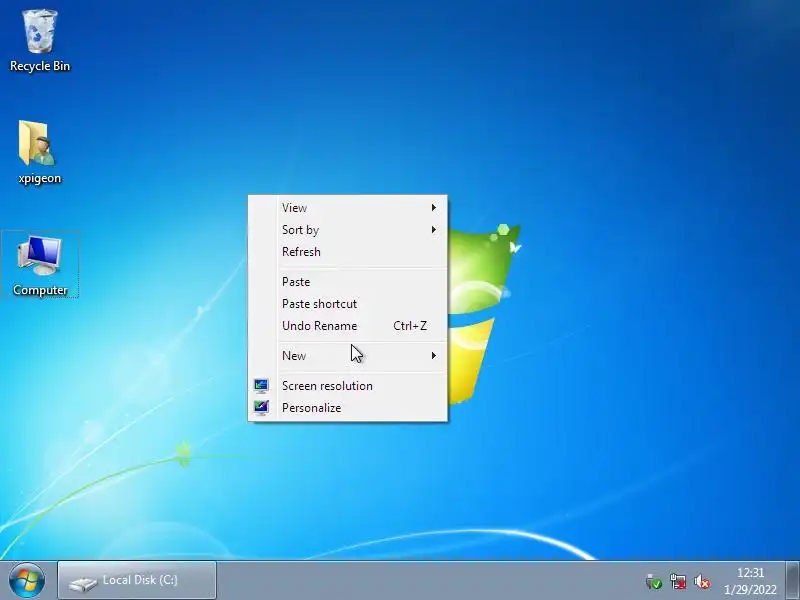Open the network status tray icon
Screen dimensions: 800x600
(x=678, y=581)
